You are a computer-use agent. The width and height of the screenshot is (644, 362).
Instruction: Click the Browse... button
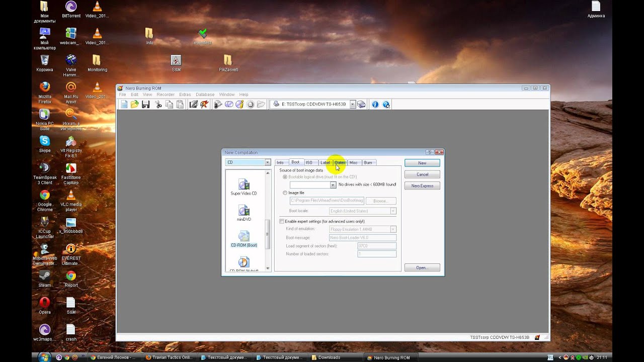380,201
